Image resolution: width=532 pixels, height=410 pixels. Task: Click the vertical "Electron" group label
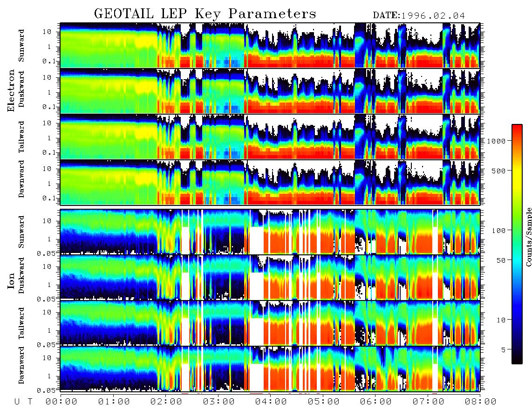11,90
